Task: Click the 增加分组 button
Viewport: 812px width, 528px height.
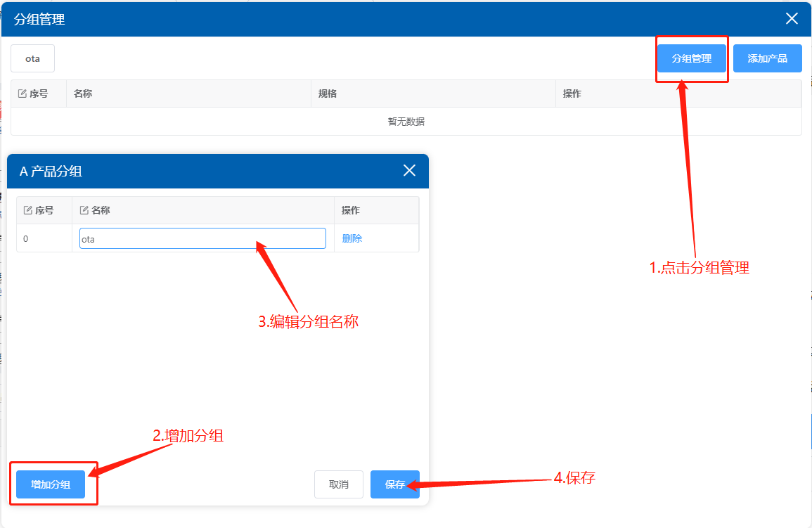Action: (x=51, y=484)
